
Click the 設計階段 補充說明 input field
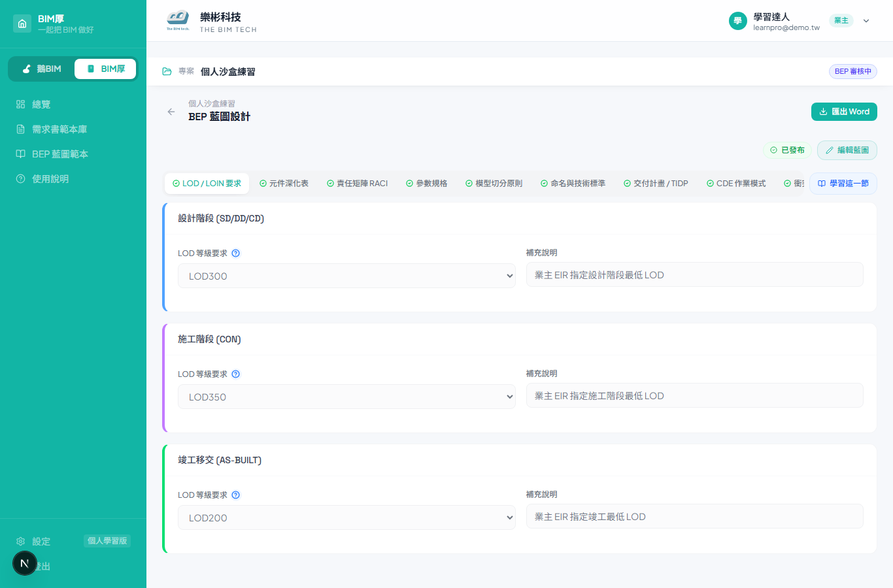point(694,274)
